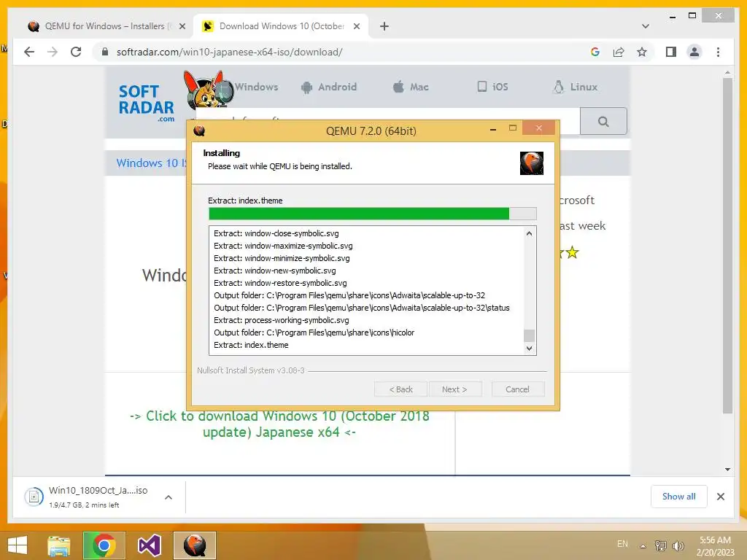Click the Soft Radar logo

[146, 102]
